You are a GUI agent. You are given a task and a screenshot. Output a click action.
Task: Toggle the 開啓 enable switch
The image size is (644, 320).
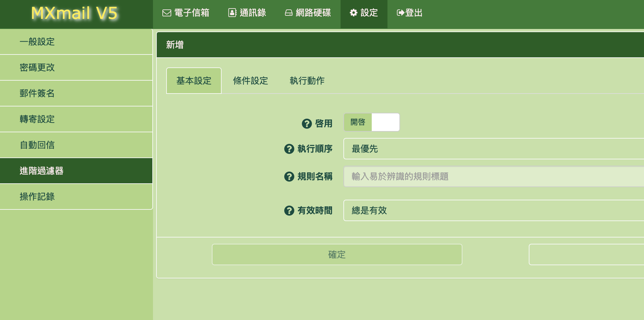point(371,122)
